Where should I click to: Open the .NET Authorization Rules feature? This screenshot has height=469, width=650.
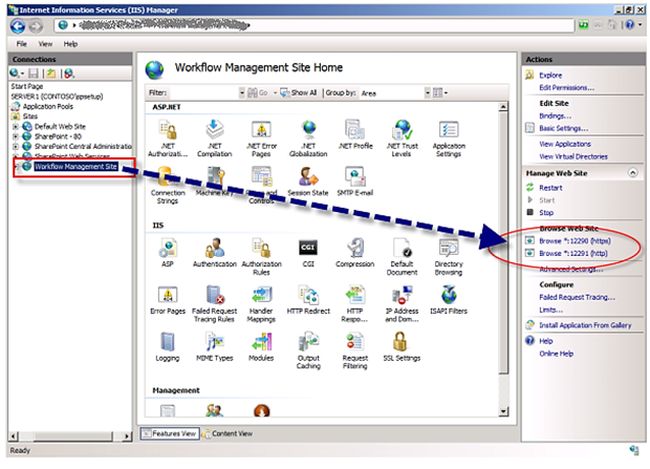tap(167, 138)
